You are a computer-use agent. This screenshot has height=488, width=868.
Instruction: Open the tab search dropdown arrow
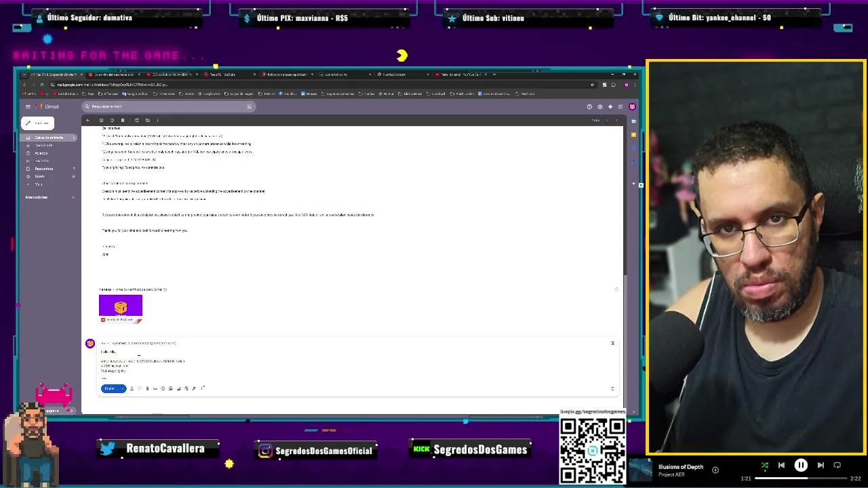24,74
